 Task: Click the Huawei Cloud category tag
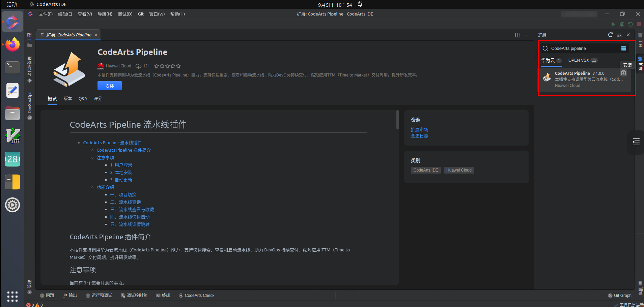(x=459, y=170)
